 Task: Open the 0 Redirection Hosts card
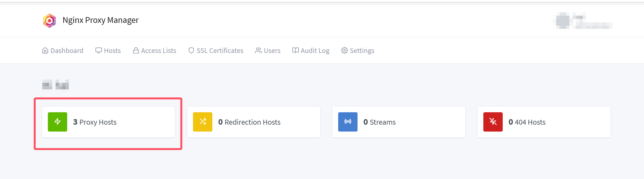point(254,122)
